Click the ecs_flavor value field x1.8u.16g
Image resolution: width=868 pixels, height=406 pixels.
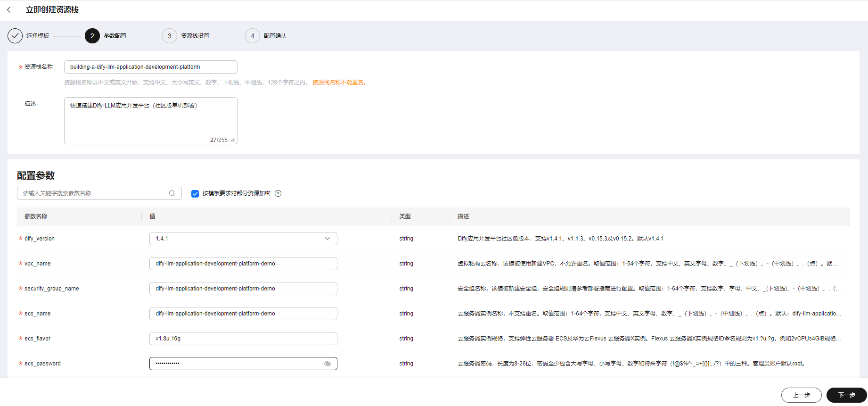tap(243, 339)
